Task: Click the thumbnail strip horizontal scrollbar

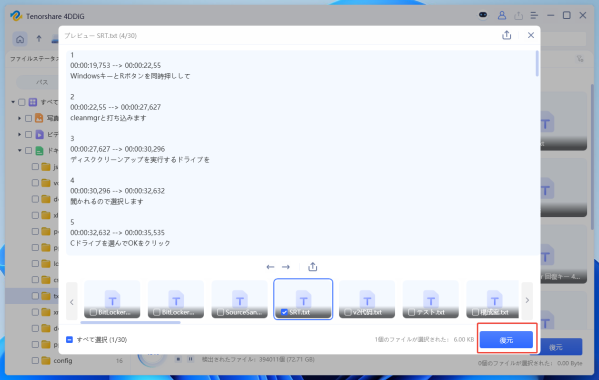Action: (x=131, y=322)
